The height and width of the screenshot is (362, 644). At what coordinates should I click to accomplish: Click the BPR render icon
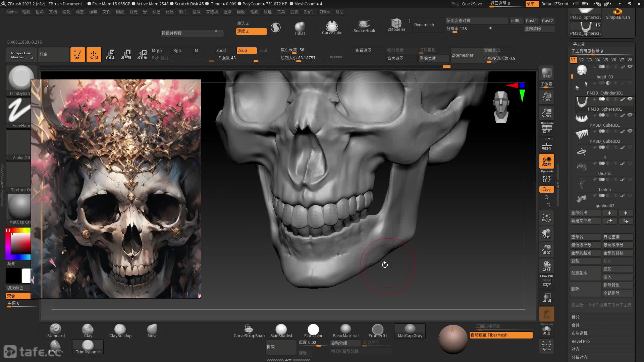tap(546, 73)
